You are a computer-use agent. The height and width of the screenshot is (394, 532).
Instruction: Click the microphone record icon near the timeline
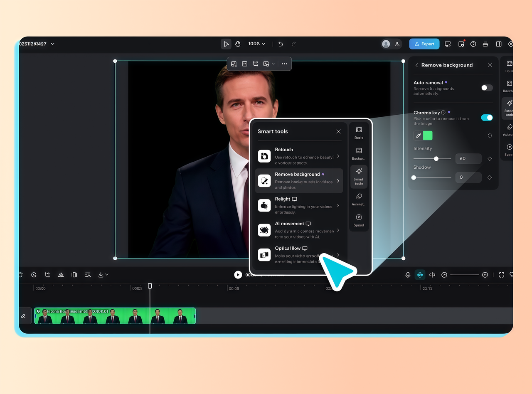tap(408, 275)
